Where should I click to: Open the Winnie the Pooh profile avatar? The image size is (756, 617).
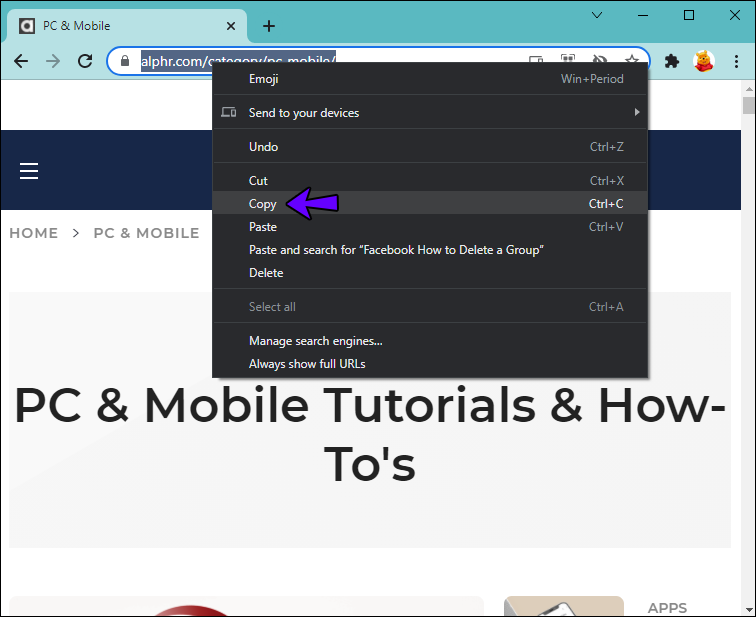(703, 61)
